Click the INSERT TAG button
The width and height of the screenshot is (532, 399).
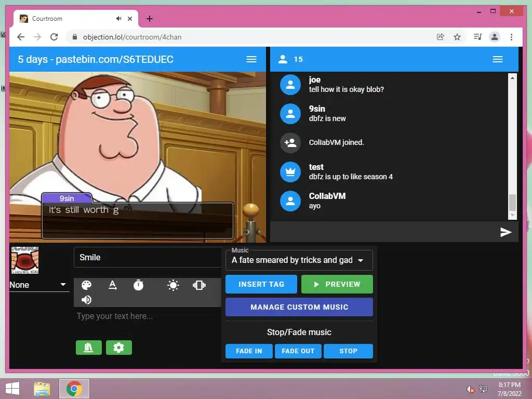click(261, 284)
